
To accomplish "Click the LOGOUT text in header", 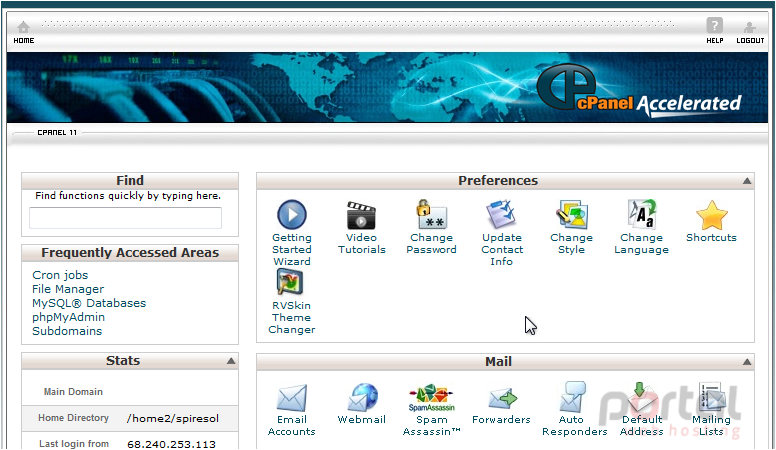I will click(x=750, y=41).
